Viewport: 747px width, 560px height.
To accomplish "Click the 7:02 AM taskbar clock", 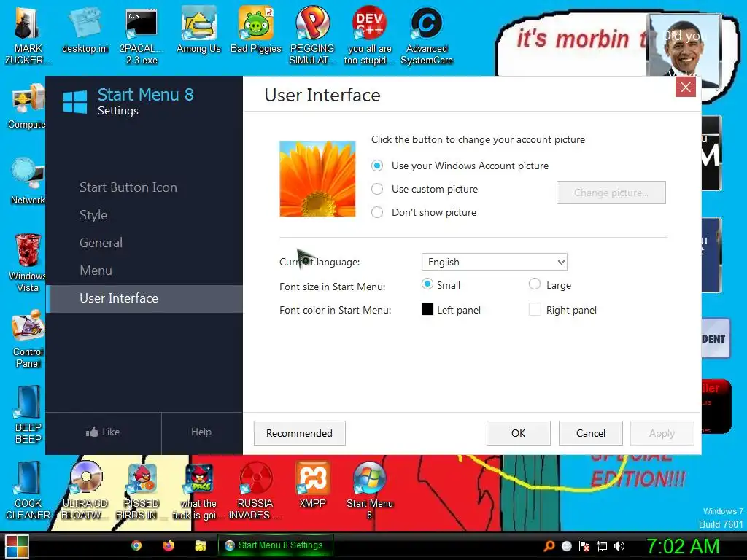I will pos(683,546).
